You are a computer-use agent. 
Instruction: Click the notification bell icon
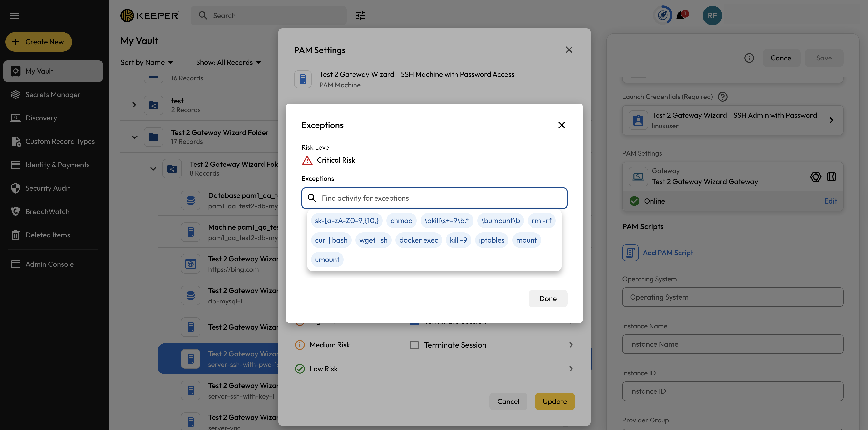(681, 16)
